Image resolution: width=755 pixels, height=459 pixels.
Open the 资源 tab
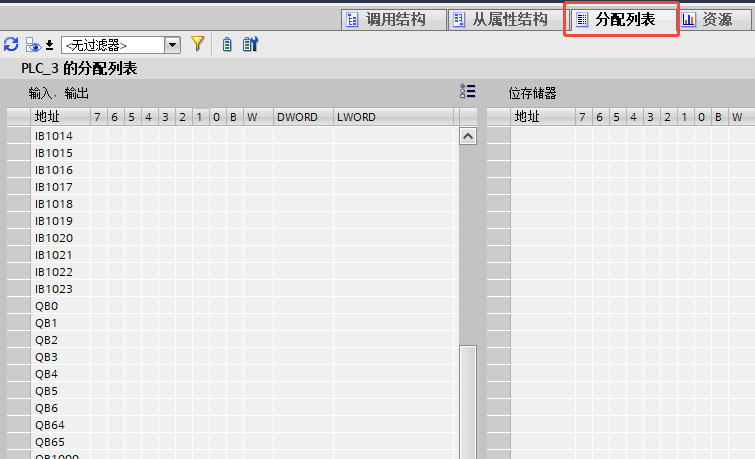(709, 19)
